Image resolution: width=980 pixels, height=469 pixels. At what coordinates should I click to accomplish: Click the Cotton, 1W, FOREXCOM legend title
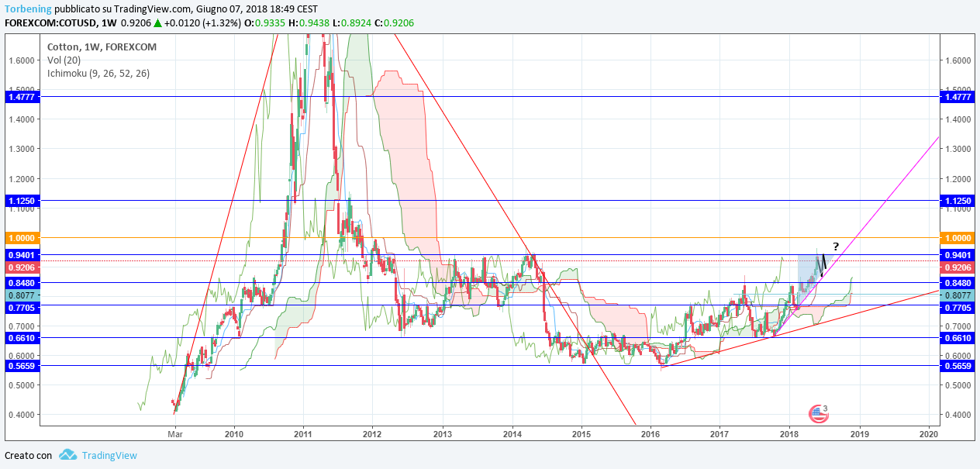102,47
